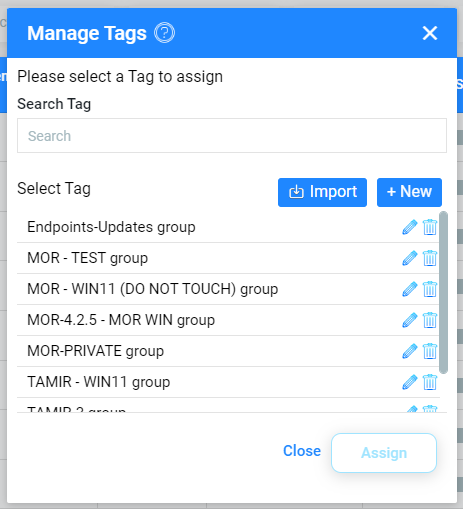The height and width of the screenshot is (509, 463).
Task: Focus the Search Tag input field
Action: click(x=232, y=136)
